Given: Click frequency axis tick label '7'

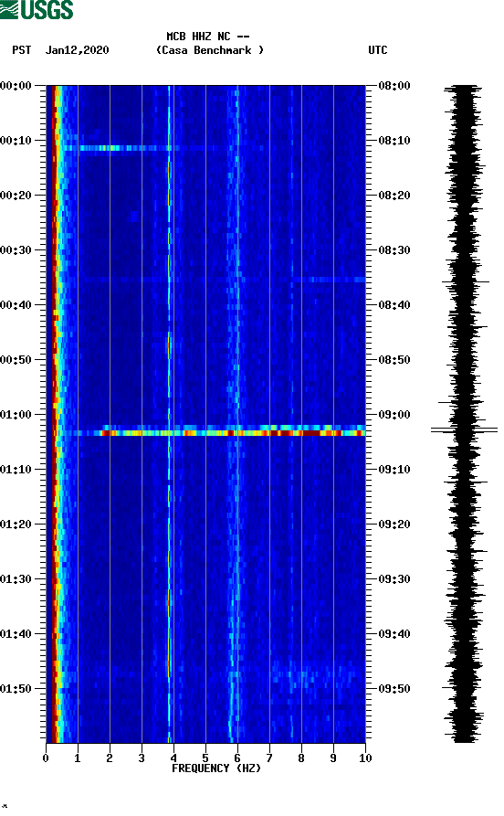Looking at the screenshot, I should 269,758.
